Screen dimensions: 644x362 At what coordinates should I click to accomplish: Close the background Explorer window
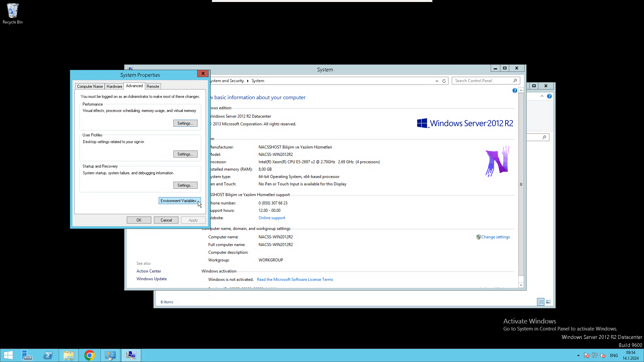click(x=546, y=86)
